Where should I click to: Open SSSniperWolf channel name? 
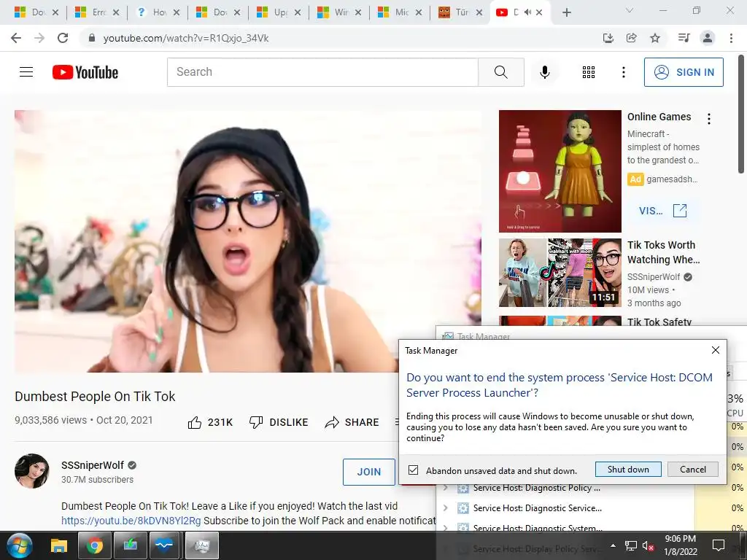click(x=93, y=465)
